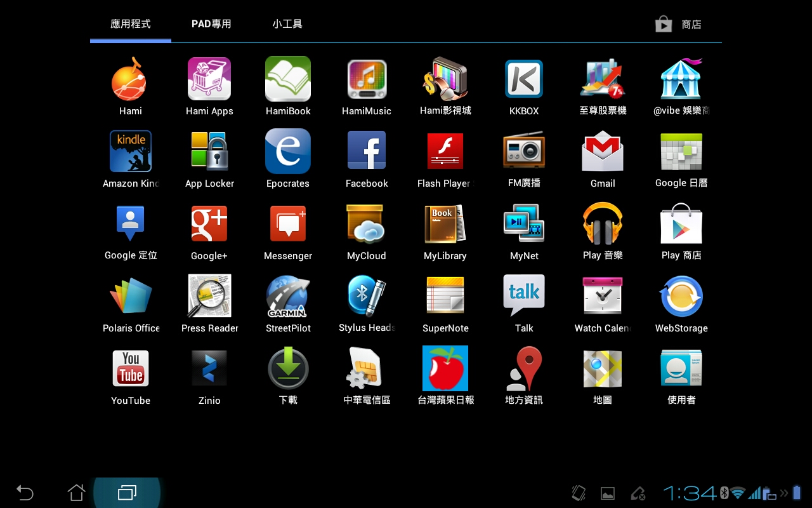Screen dimensions: 812x508
Task: Open 至尊股票機 stock app
Action: click(x=603, y=79)
